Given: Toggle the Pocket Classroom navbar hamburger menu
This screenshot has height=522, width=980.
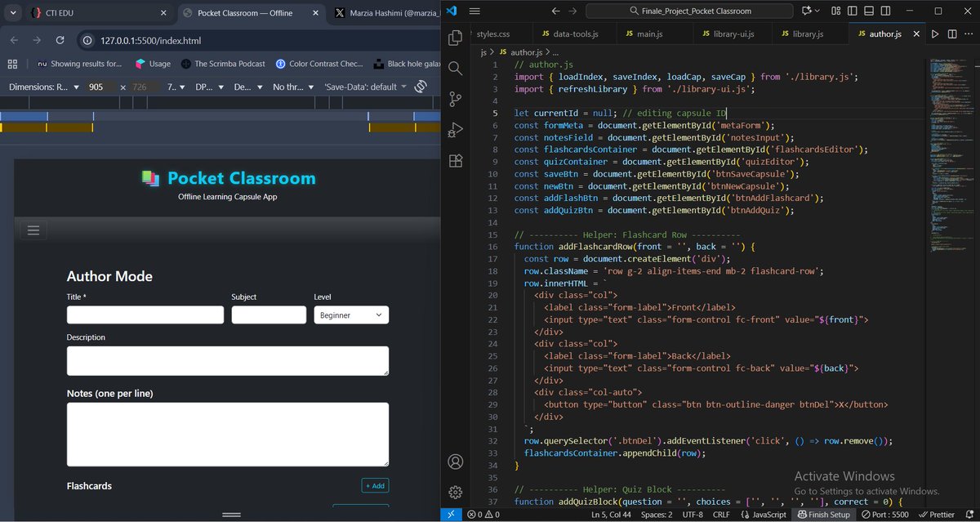Looking at the screenshot, I should 33,230.
